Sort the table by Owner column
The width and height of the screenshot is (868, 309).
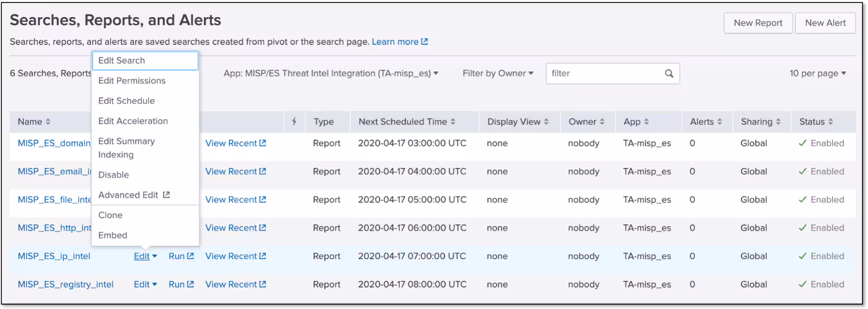(x=602, y=122)
